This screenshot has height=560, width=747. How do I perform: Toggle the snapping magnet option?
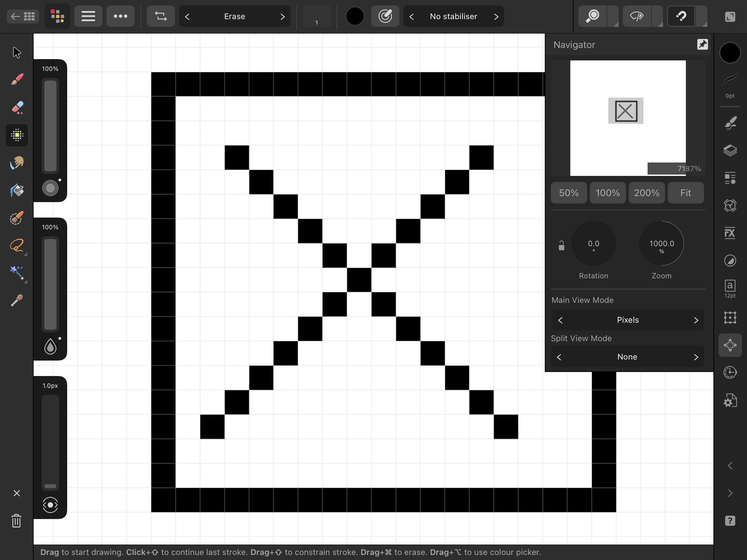click(x=681, y=16)
